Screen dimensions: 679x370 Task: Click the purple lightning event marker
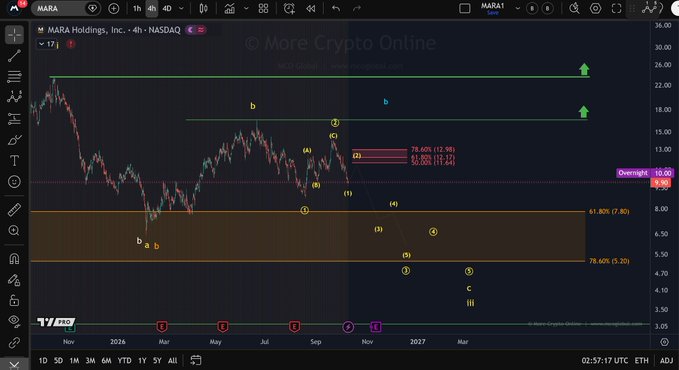click(348, 327)
